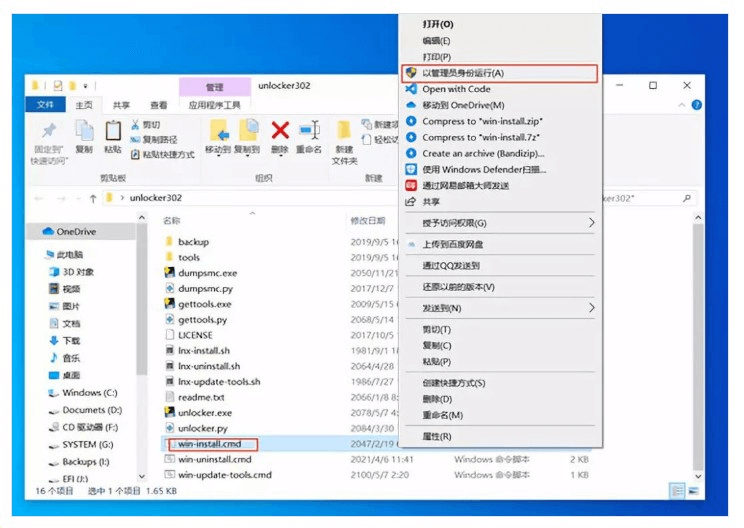This screenshot has width=744, height=528.
Task: Open the 共享 ribbon tab
Action: [121, 105]
